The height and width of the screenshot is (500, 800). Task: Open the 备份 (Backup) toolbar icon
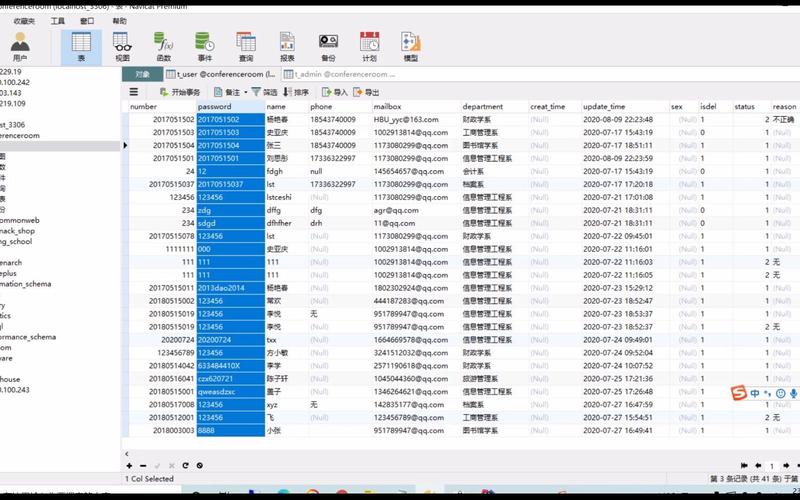(x=328, y=47)
